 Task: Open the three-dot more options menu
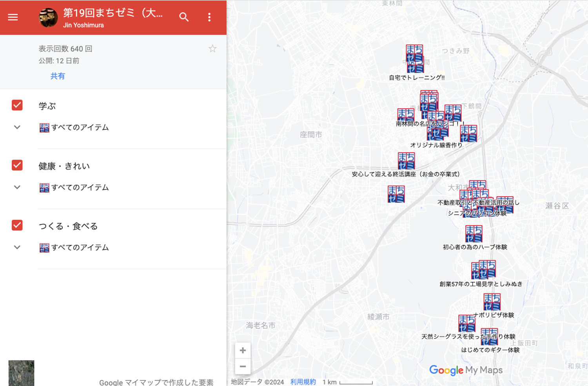pyautogui.click(x=209, y=17)
